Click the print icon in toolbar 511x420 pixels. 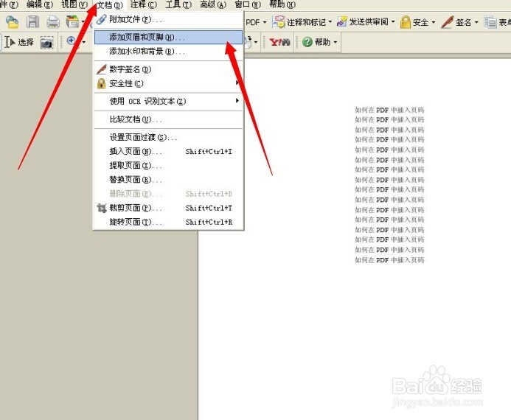[x=53, y=22]
